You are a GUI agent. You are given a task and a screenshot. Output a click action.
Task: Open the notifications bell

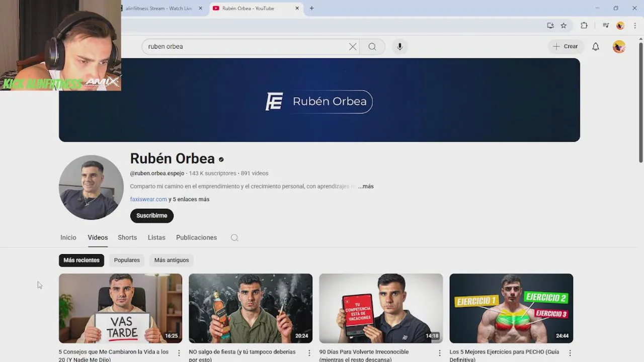pos(595,47)
